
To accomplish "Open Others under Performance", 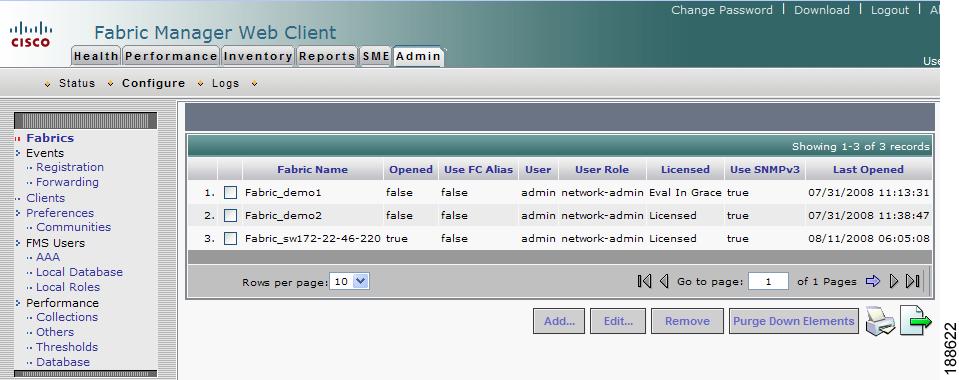I will (55, 332).
